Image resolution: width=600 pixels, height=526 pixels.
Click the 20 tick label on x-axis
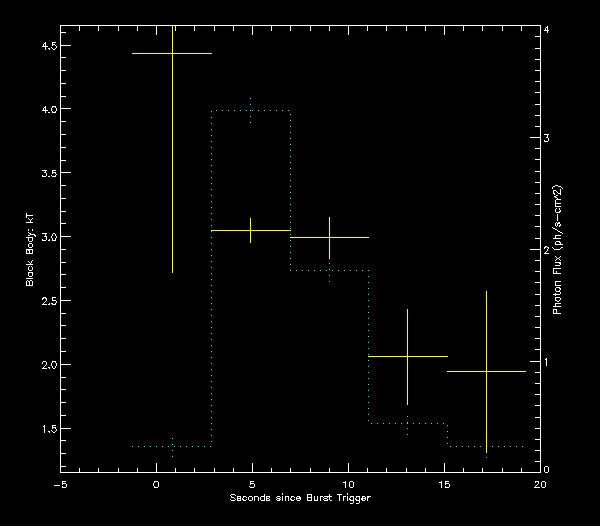(540, 484)
